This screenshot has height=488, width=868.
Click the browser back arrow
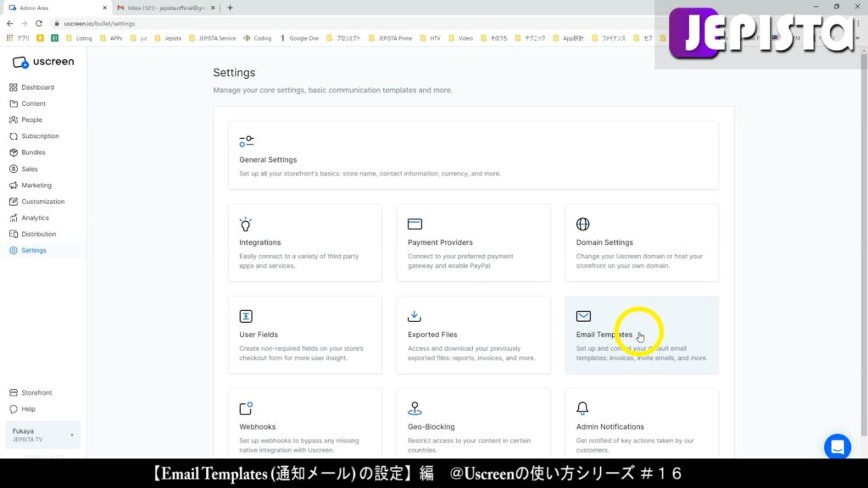point(10,24)
